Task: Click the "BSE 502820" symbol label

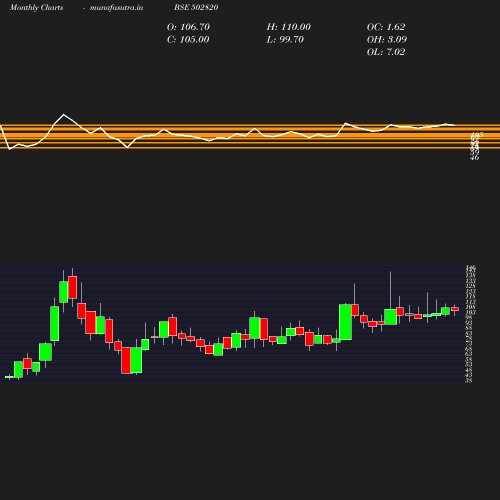Action: click(x=196, y=7)
